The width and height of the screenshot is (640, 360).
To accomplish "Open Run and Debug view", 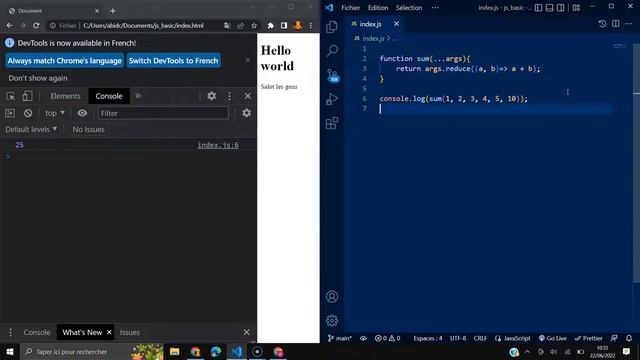I will click(332, 99).
